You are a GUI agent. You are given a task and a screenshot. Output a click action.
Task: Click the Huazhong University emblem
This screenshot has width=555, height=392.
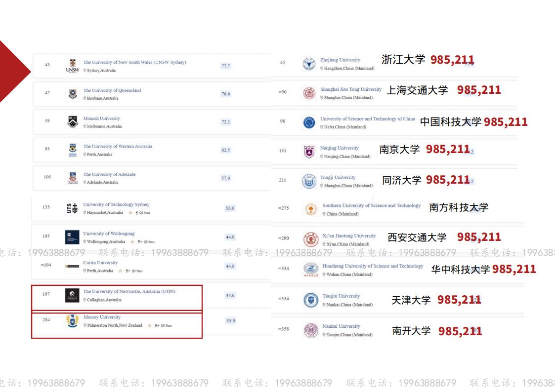tap(311, 270)
